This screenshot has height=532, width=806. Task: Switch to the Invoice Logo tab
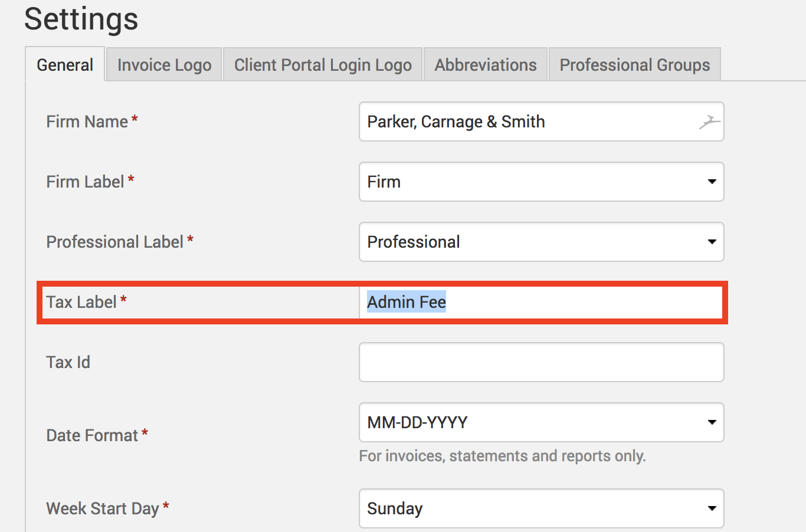pyautogui.click(x=164, y=65)
